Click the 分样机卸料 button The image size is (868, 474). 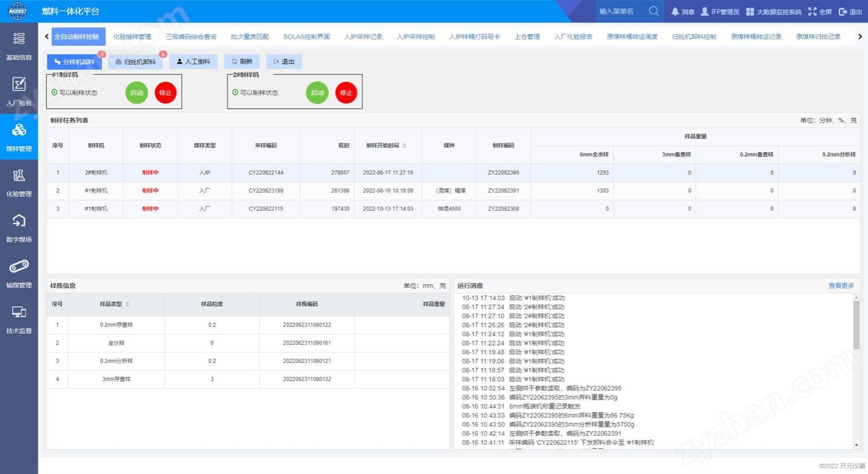(75, 62)
